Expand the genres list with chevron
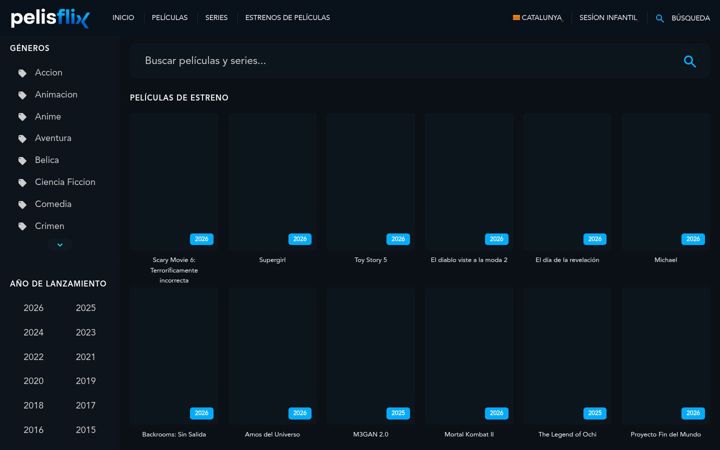The image size is (720, 450). point(60,245)
